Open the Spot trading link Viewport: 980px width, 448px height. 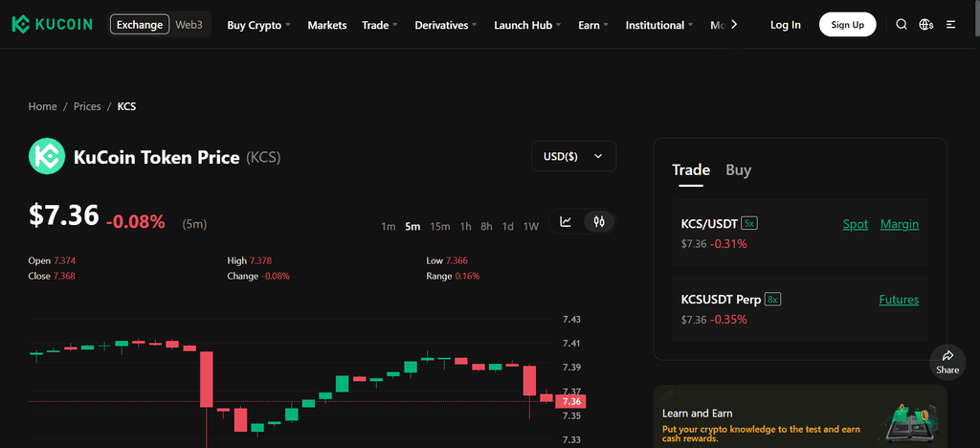pyautogui.click(x=855, y=224)
